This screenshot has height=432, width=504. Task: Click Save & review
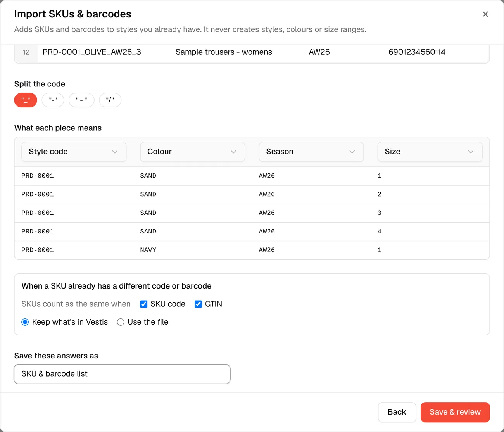coord(455,412)
